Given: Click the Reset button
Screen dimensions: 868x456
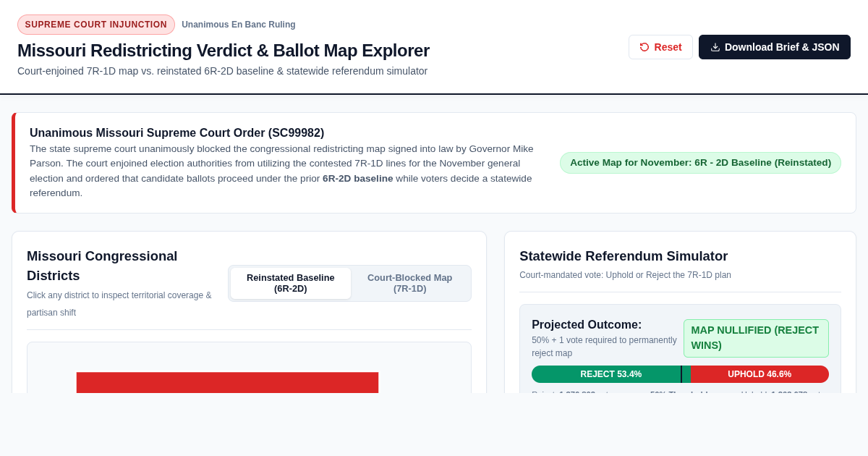Looking at the screenshot, I should (x=660, y=47).
